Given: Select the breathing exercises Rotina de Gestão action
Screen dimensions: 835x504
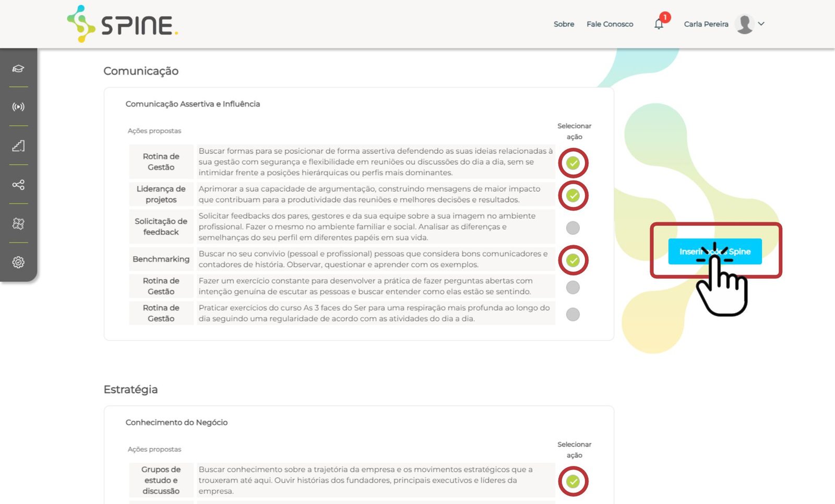Looking at the screenshot, I should click(x=573, y=315).
